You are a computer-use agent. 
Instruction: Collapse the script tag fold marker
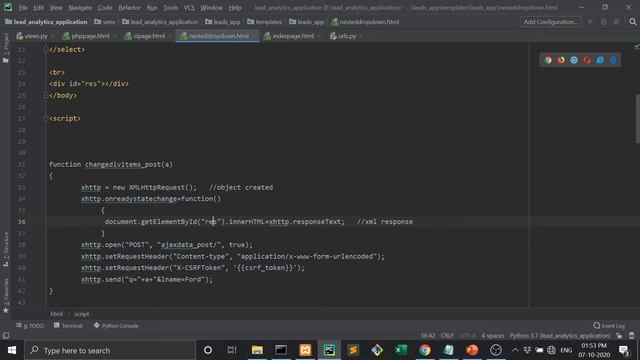pyautogui.click(x=45, y=118)
